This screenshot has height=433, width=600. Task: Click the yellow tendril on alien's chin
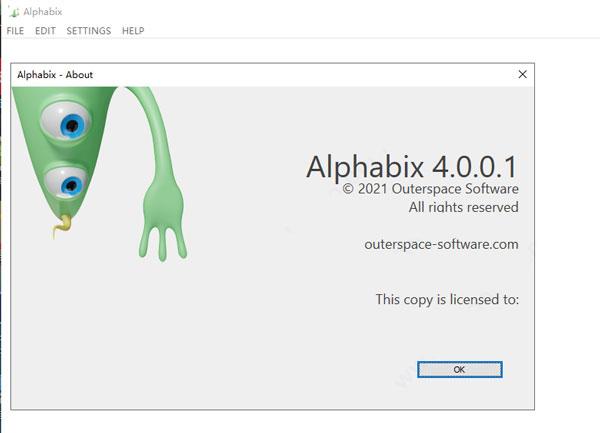tap(62, 225)
